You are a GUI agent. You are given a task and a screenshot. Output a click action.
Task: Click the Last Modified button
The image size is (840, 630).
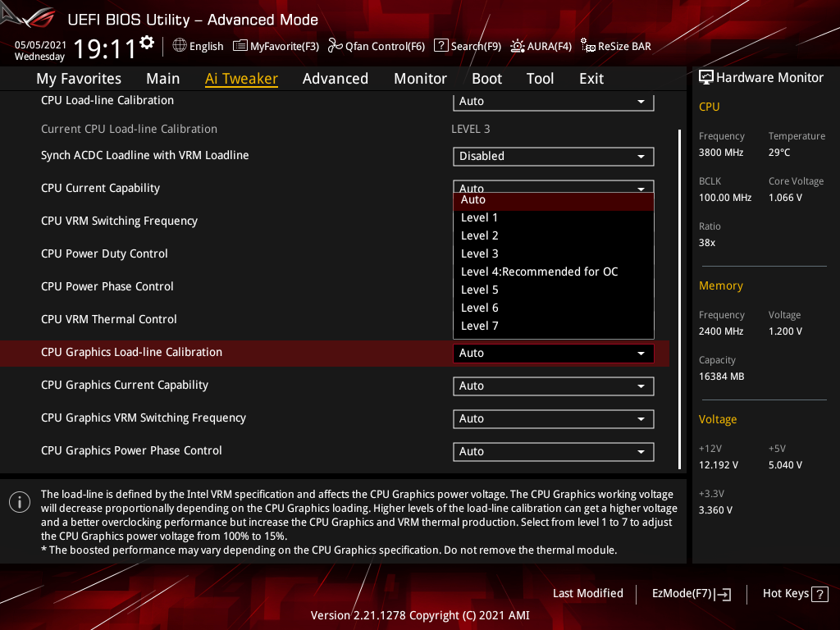tap(587, 593)
